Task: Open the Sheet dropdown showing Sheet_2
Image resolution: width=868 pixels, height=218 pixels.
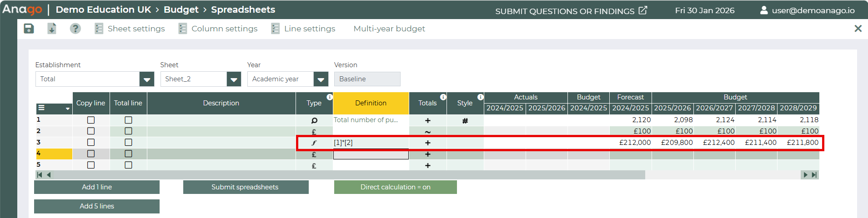Action: 234,79
